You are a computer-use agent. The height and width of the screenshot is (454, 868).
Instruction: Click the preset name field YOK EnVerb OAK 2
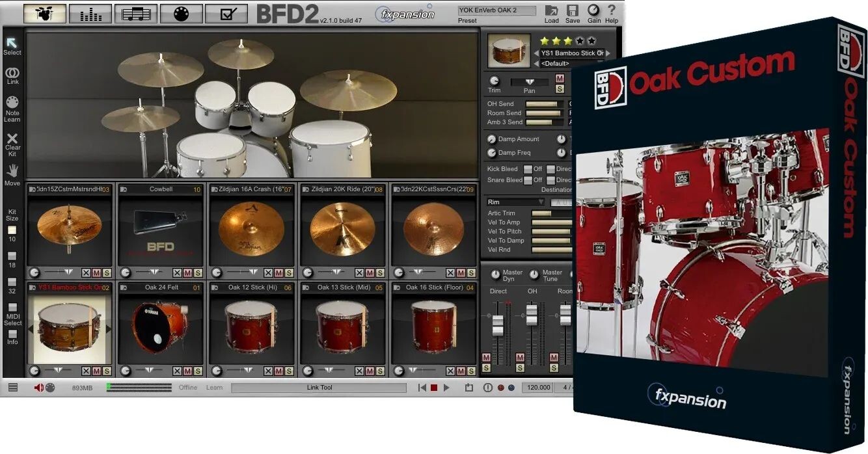[497, 10]
